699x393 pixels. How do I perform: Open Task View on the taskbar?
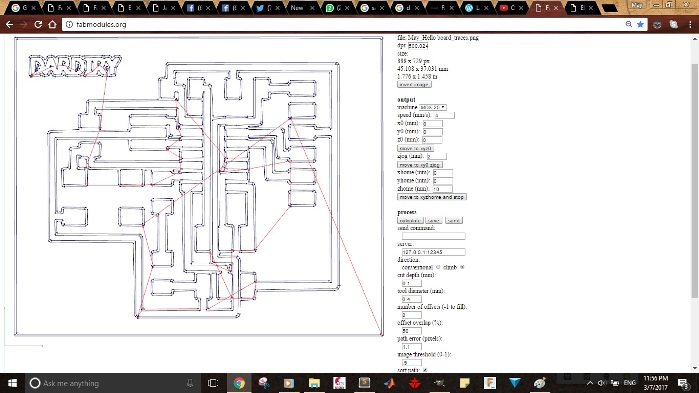(x=213, y=383)
